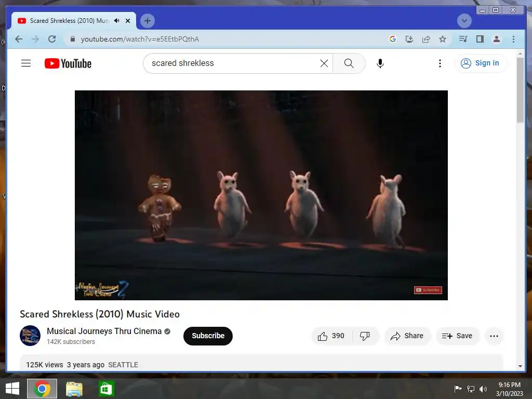Go forward in browser history
The image size is (532, 399).
pos(35,39)
